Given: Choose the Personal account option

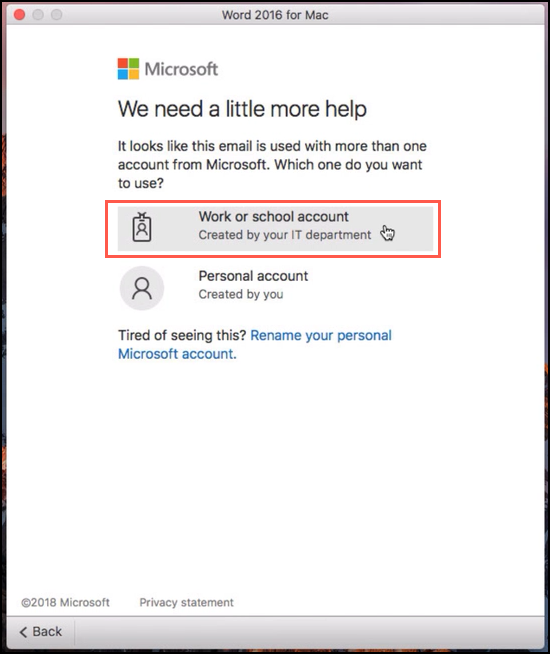Looking at the screenshot, I should tap(275, 288).
